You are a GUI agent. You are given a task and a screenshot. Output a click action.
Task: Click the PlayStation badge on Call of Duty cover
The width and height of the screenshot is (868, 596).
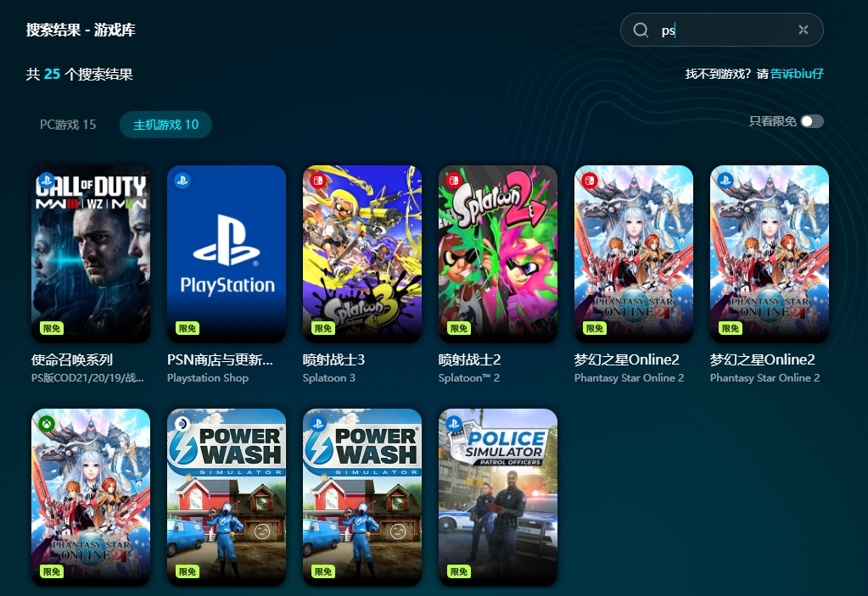click(x=46, y=181)
